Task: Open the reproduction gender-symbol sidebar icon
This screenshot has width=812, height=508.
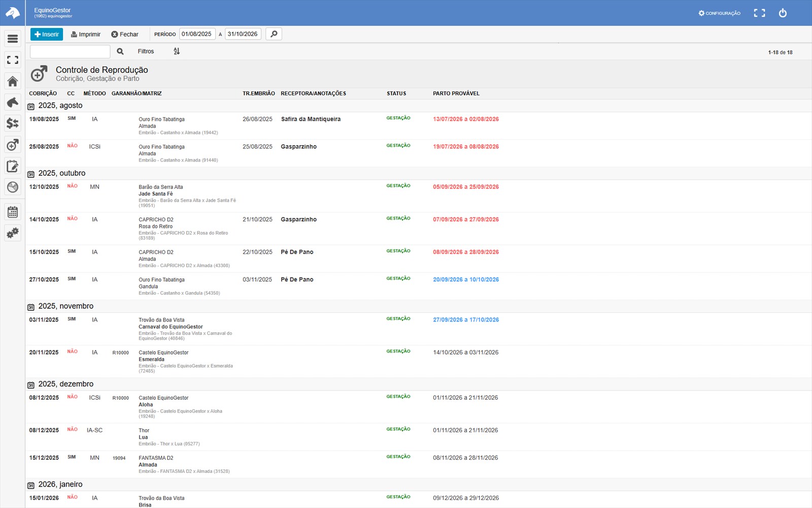Action: pyautogui.click(x=13, y=145)
